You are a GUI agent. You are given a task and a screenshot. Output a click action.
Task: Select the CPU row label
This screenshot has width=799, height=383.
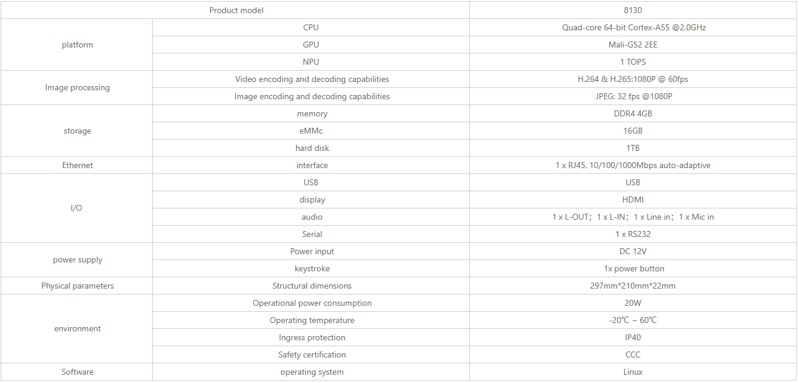311,28
